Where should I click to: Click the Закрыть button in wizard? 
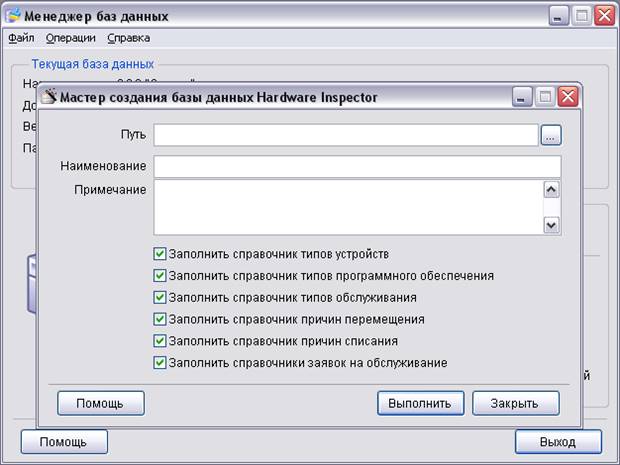pos(515,403)
